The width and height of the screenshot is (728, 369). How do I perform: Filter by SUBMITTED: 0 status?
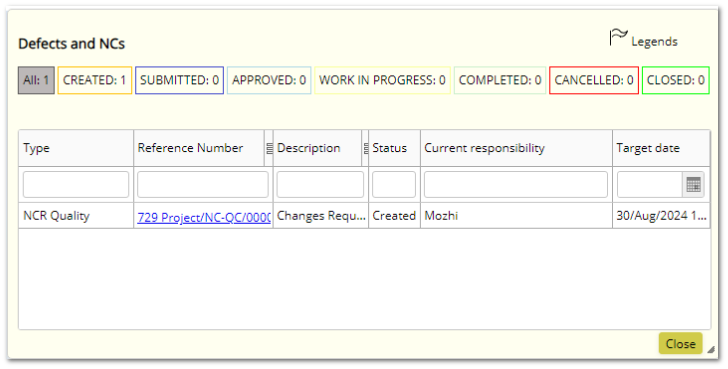180,80
